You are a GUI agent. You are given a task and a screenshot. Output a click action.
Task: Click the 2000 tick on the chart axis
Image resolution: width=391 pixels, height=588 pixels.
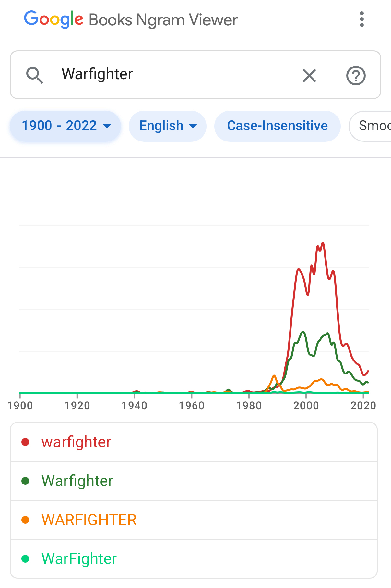coord(306,405)
